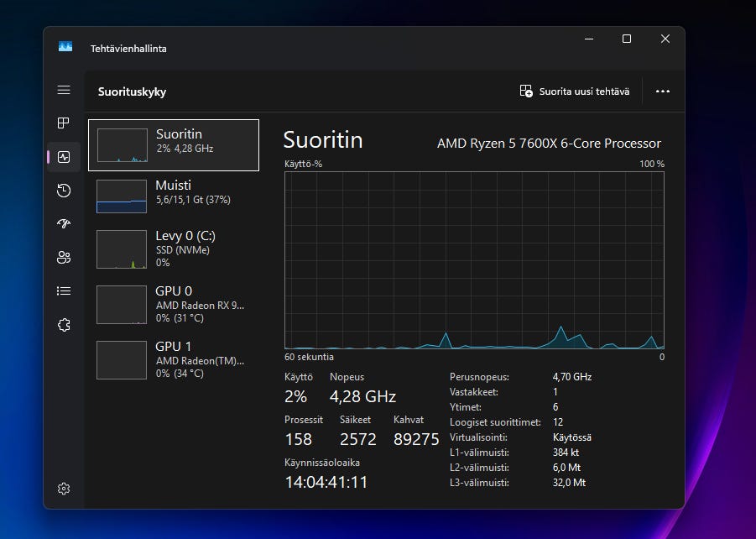Viewport: 756px width, 539px height.
Task: Click the "384 kt" L1-välimuisti value
Action: [x=566, y=453]
